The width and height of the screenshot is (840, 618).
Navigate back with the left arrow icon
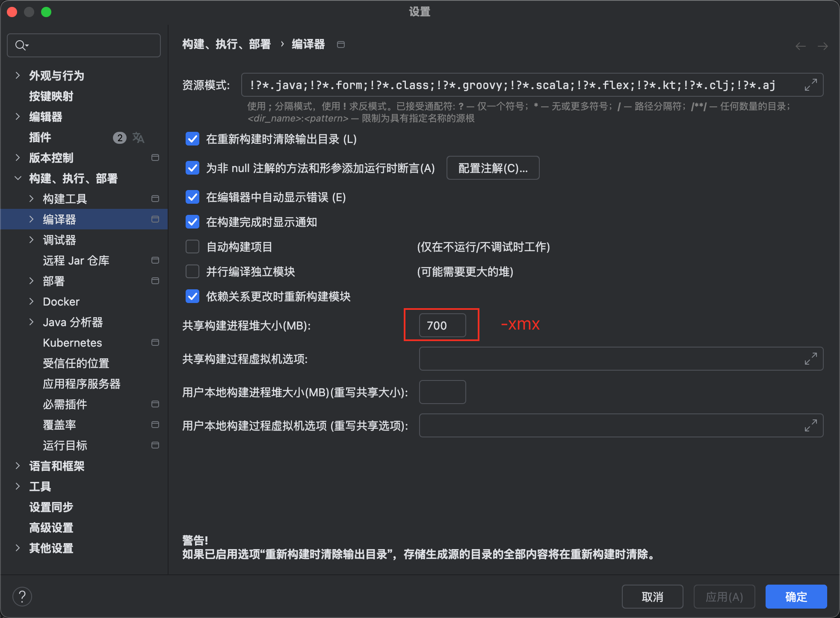pyautogui.click(x=800, y=46)
